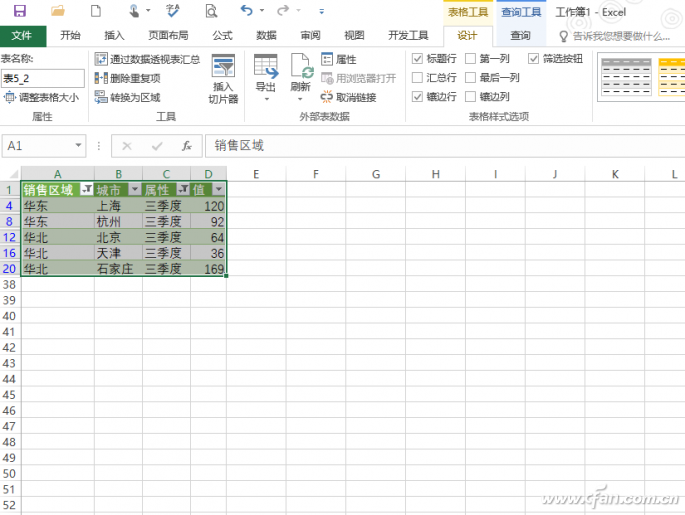Open the 属性 column filter button
Screen dimensions: 685x515
183,190
